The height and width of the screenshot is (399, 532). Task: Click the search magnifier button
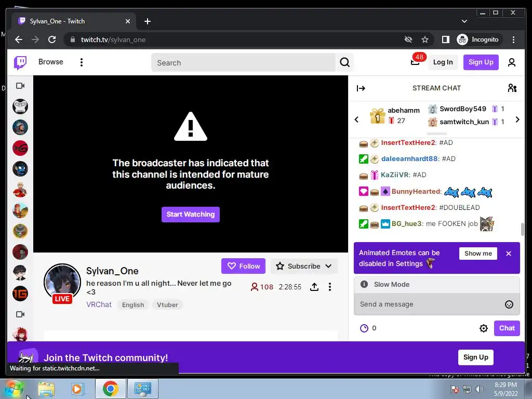(345, 62)
